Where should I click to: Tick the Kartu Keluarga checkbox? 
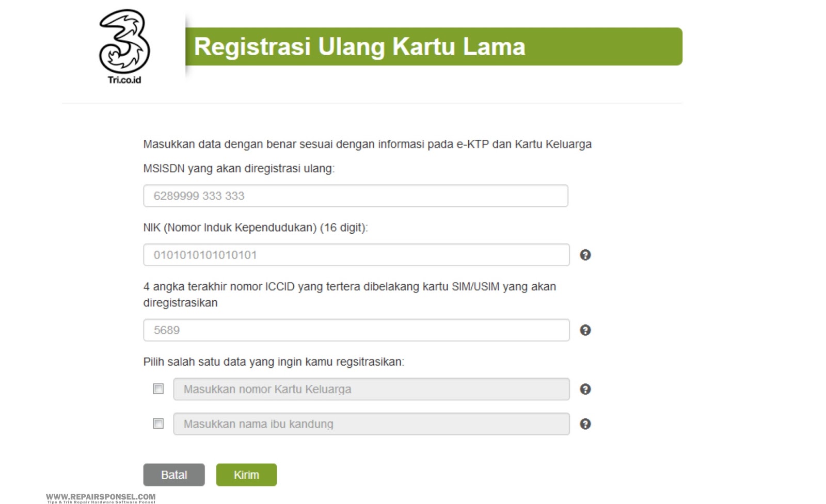(158, 389)
